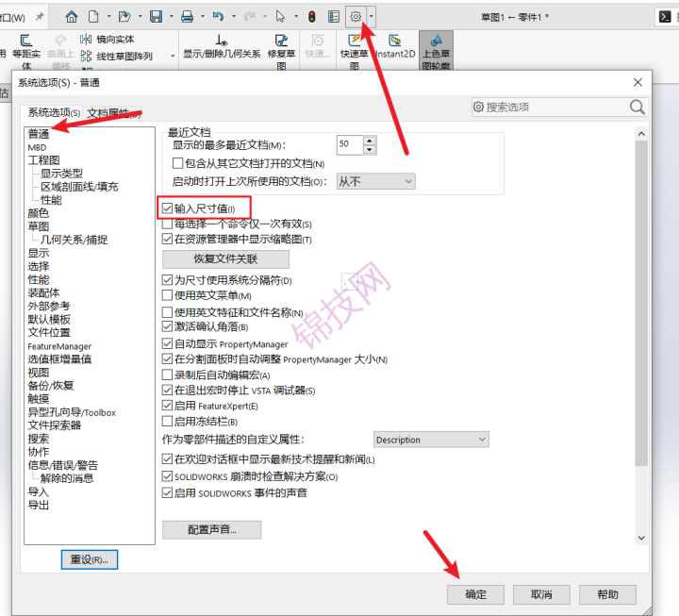
Task: Open Display/Delete Relations (显示/删除几何关系)
Action: (x=222, y=47)
